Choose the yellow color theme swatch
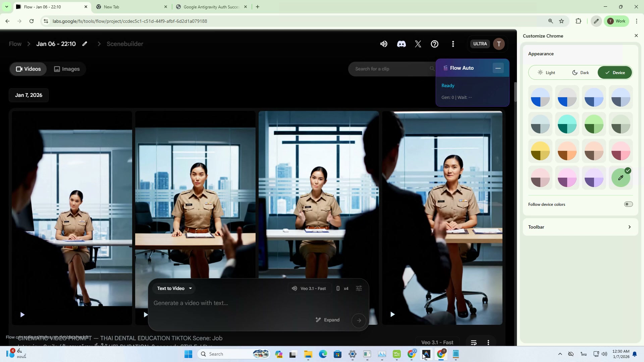The width and height of the screenshot is (644, 362). pos(540,151)
